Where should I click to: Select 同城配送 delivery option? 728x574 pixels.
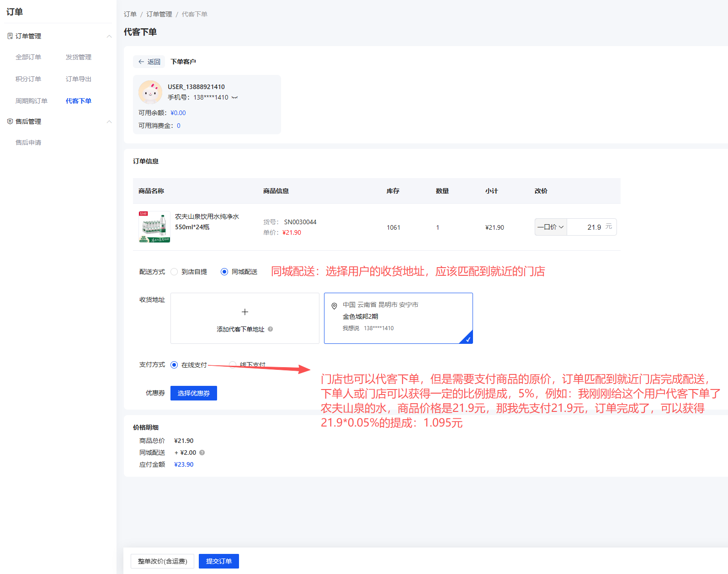[x=224, y=272]
